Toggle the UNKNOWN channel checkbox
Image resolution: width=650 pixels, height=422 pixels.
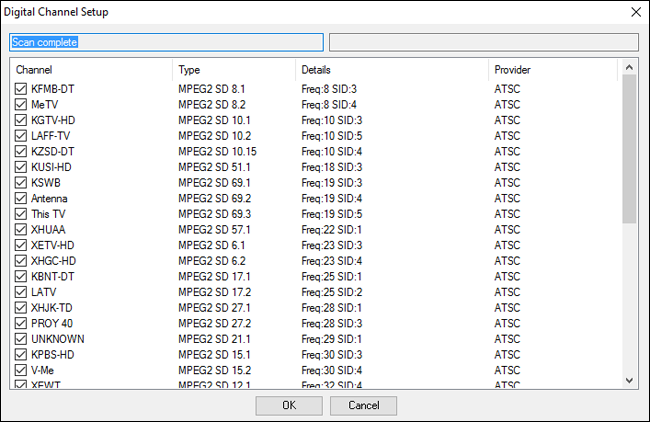21,339
